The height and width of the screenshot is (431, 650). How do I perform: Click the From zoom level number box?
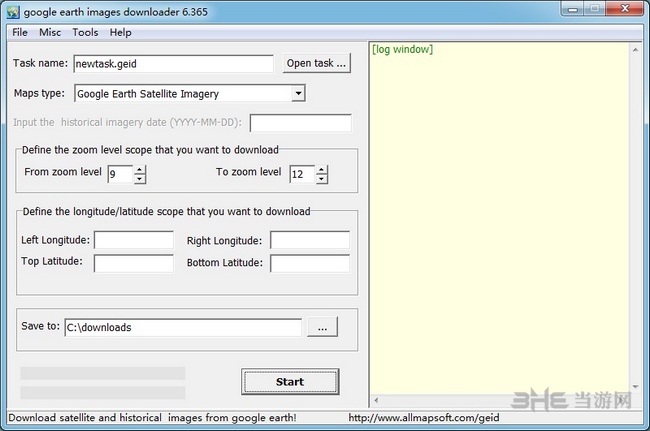[121, 174]
